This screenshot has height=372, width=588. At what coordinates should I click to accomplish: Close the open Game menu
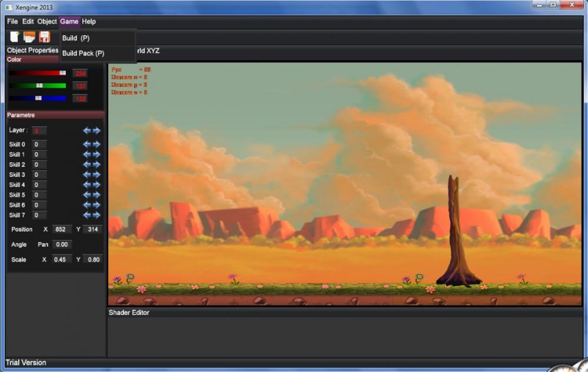pyautogui.click(x=69, y=21)
